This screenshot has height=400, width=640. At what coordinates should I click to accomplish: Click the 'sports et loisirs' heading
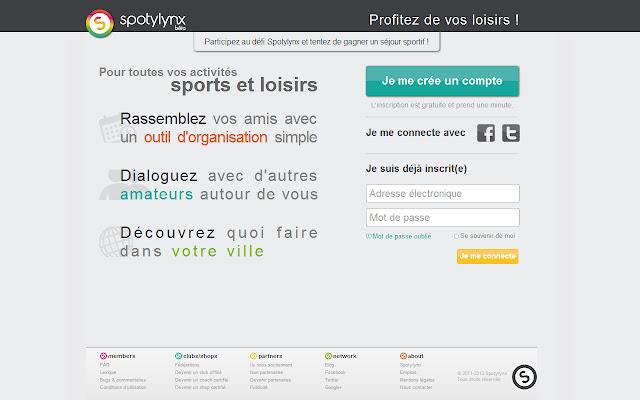244,85
